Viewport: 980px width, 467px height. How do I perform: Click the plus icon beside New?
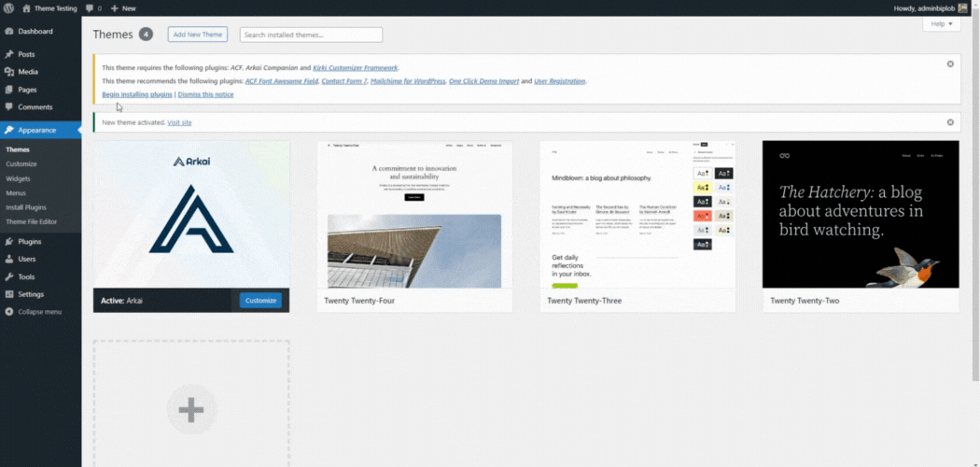click(115, 8)
